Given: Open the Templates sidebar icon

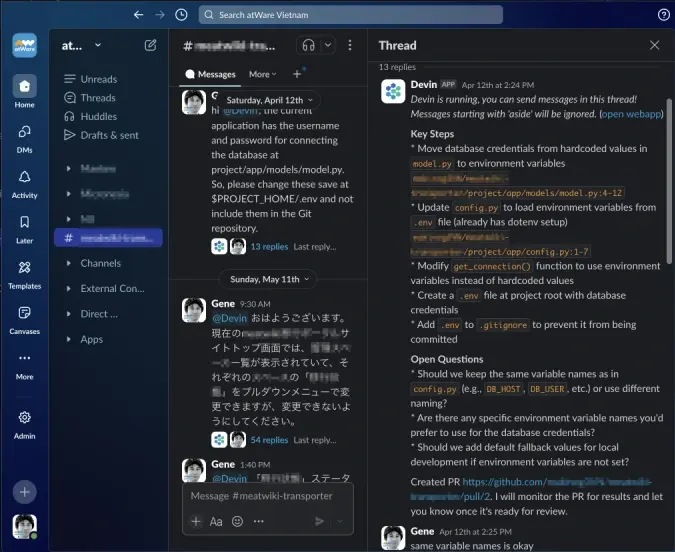Looking at the screenshot, I should pyautogui.click(x=25, y=275).
